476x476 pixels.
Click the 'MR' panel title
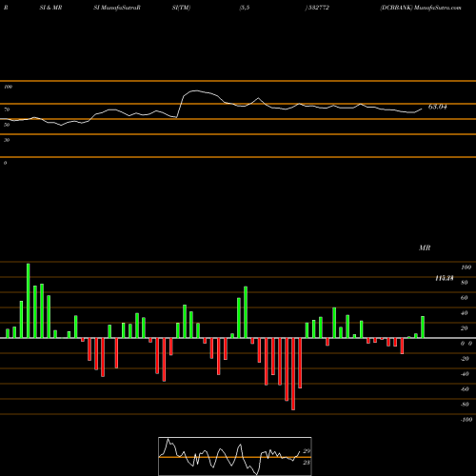pyautogui.click(x=425, y=248)
